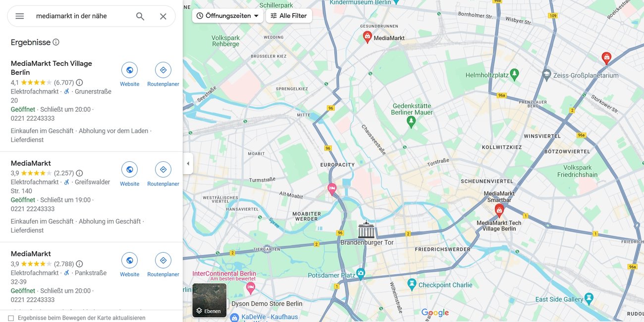Open Website for MediaMarkt Tech Village Berlin
644x322 pixels.
129,75
